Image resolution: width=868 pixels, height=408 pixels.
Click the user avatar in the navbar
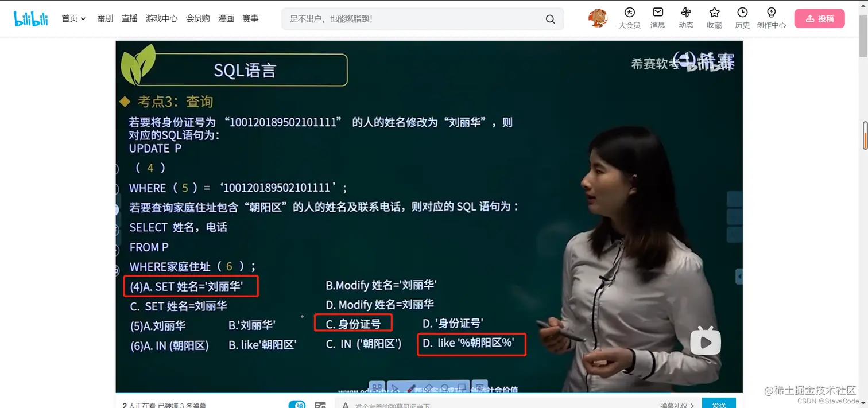pyautogui.click(x=597, y=18)
